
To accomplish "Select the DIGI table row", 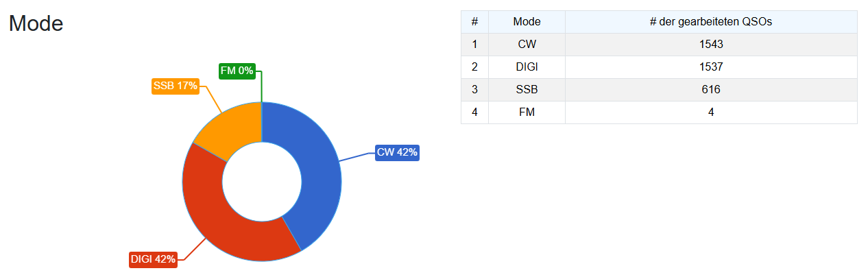I will pos(659,67).
